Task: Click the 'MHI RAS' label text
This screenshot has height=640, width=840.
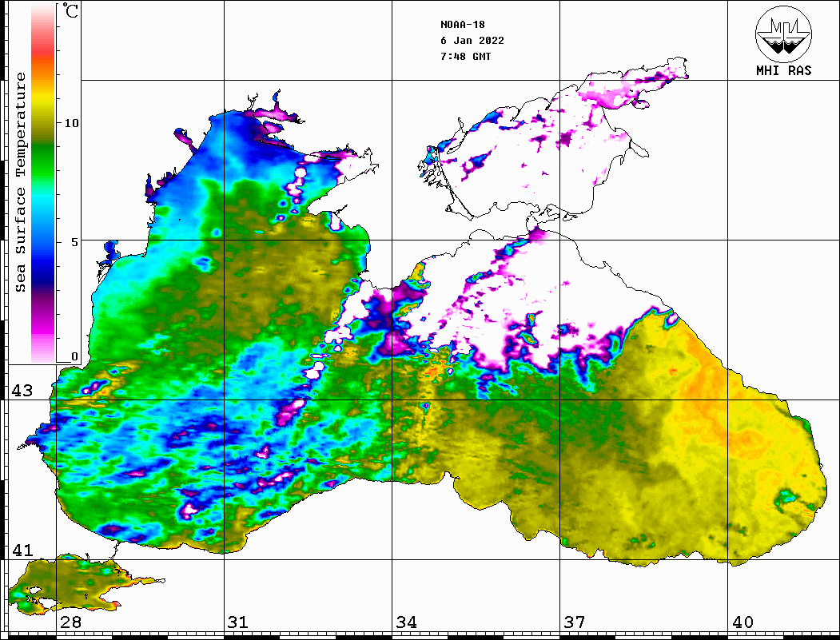Action: (783, 70)
